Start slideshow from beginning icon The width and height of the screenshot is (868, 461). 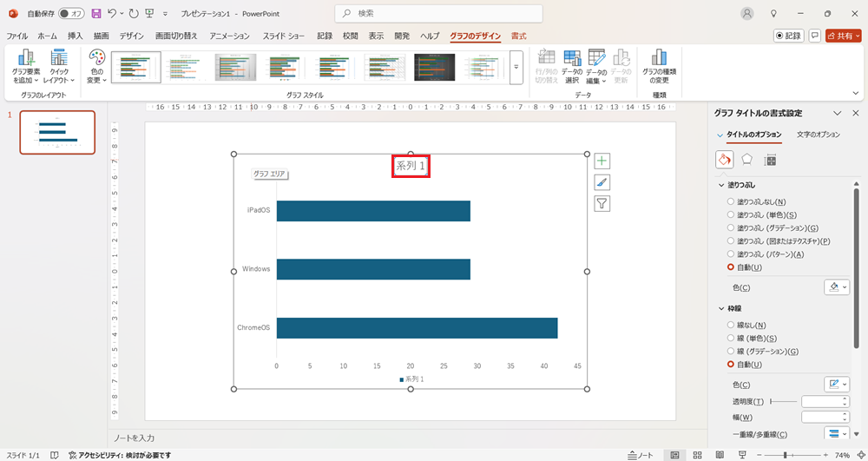pos(149,13)
